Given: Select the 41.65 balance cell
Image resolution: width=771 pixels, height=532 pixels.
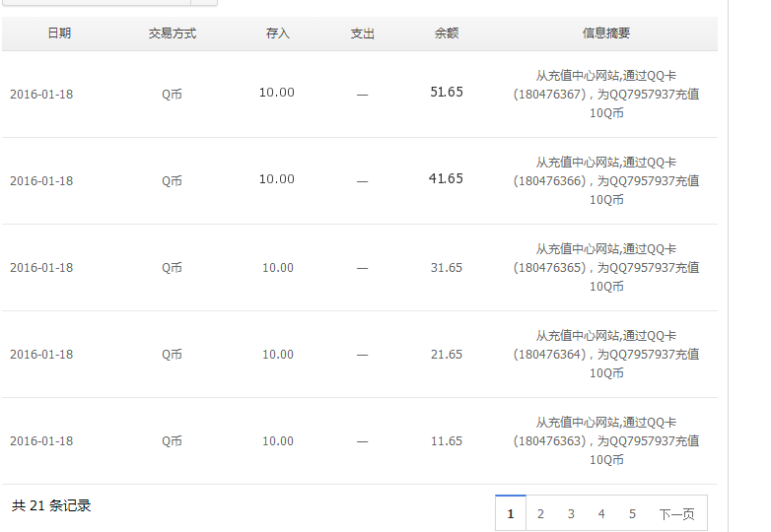Looking at the screenshot, I should [x=446, y=178].
